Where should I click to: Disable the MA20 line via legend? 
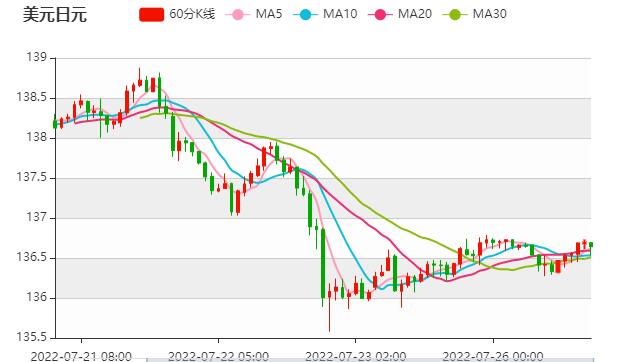click(x=400, y=14)
